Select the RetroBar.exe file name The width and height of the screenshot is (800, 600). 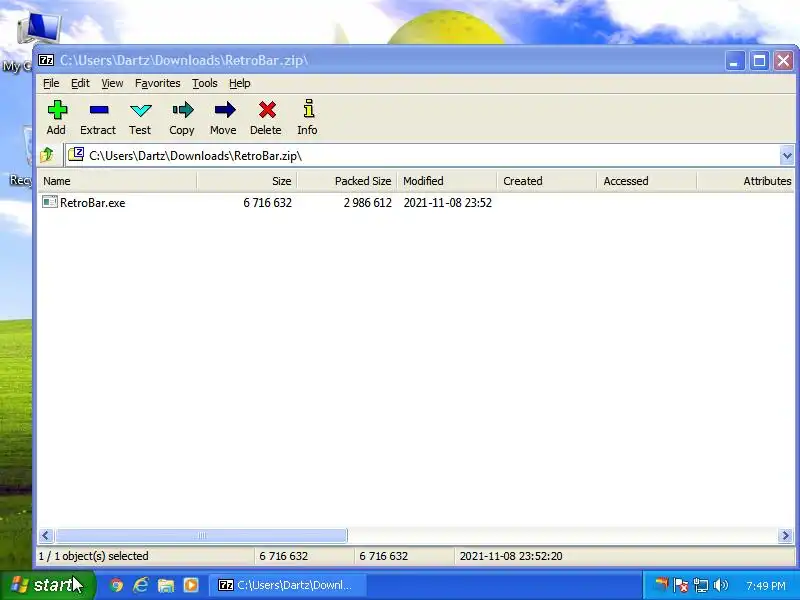point(92,203)
